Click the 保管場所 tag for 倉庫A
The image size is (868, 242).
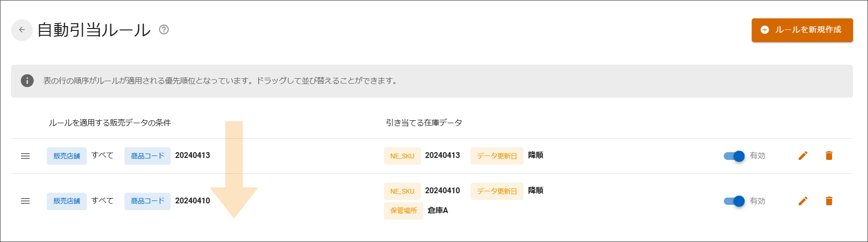coord(404,211)
